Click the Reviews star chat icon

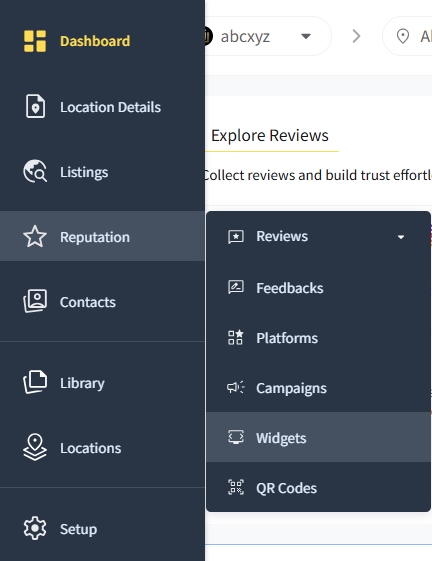(236, 237)
